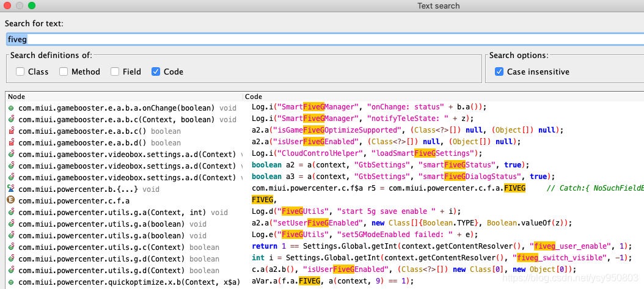The width and height of the screenshot is (644, 289).
Task: Select node com.miui.gamebooster.e.a.b.d() boolean
Action: [x=100, y=143]
